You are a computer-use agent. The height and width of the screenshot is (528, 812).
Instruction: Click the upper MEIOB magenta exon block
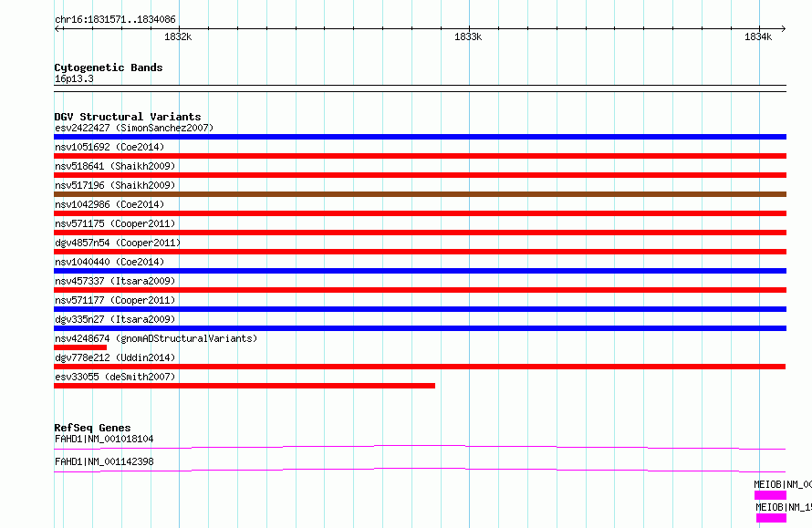point(771,495)
